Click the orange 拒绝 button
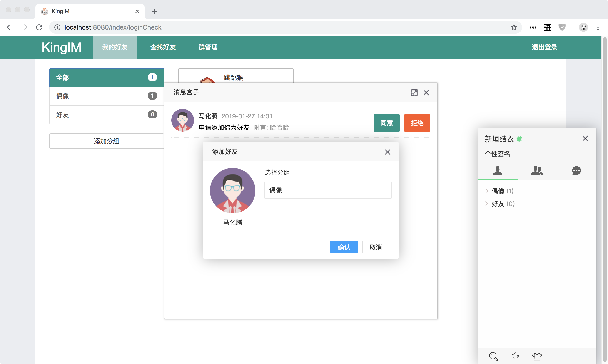Screen dimensions: 608x364 [x=417, y=123]
